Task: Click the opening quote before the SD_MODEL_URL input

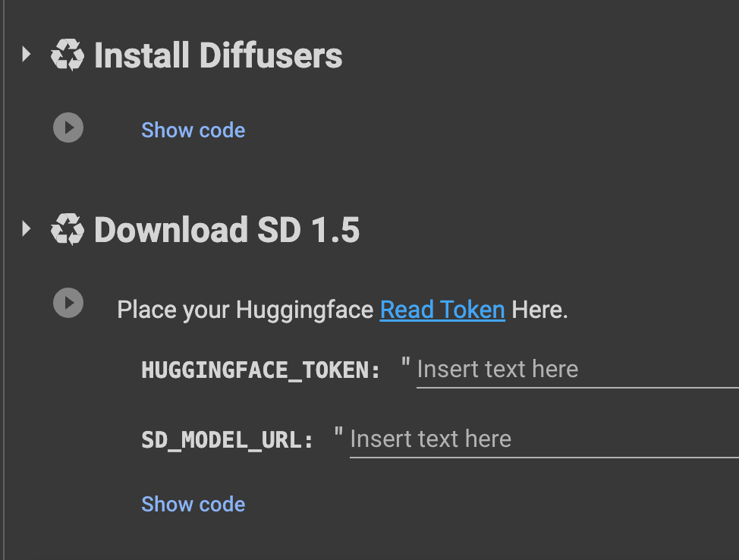Action: pos(338,433)
